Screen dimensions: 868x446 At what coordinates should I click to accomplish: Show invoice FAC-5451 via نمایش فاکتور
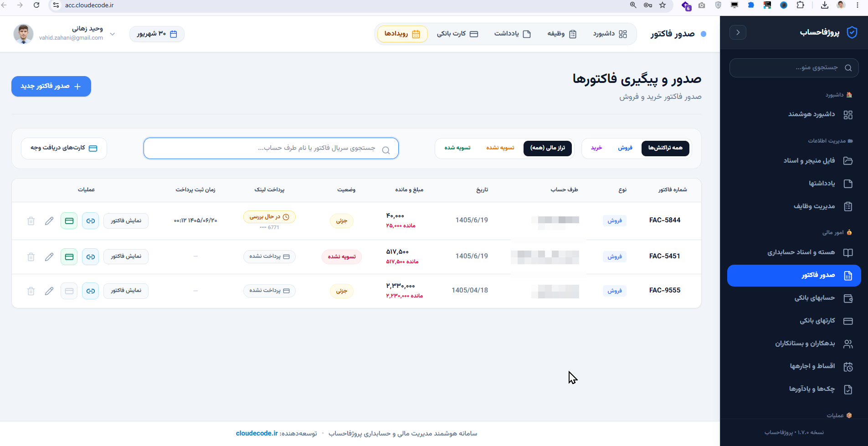pyautogui.click(x=126, y=257)
